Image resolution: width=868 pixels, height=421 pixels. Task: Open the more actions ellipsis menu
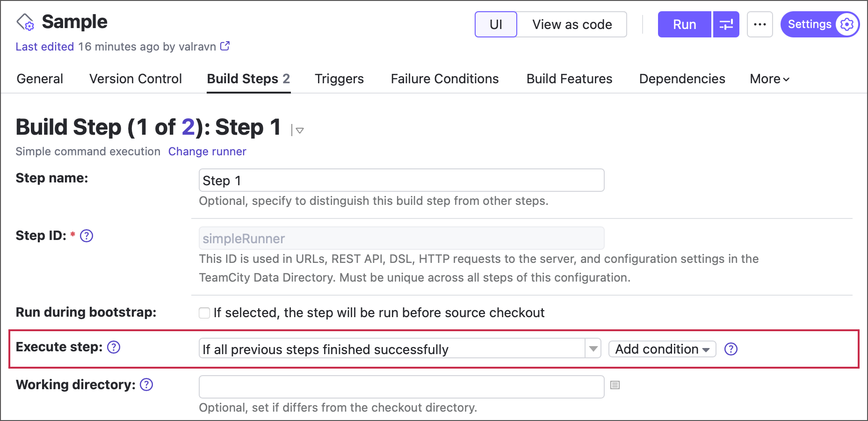click(x=759, y=24)
